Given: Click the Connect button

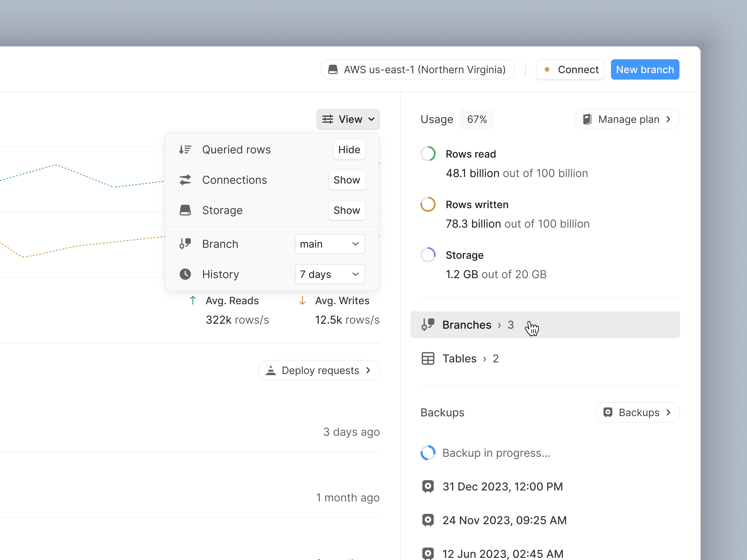Looking at the screenshot, I should (x=570, y=70).
